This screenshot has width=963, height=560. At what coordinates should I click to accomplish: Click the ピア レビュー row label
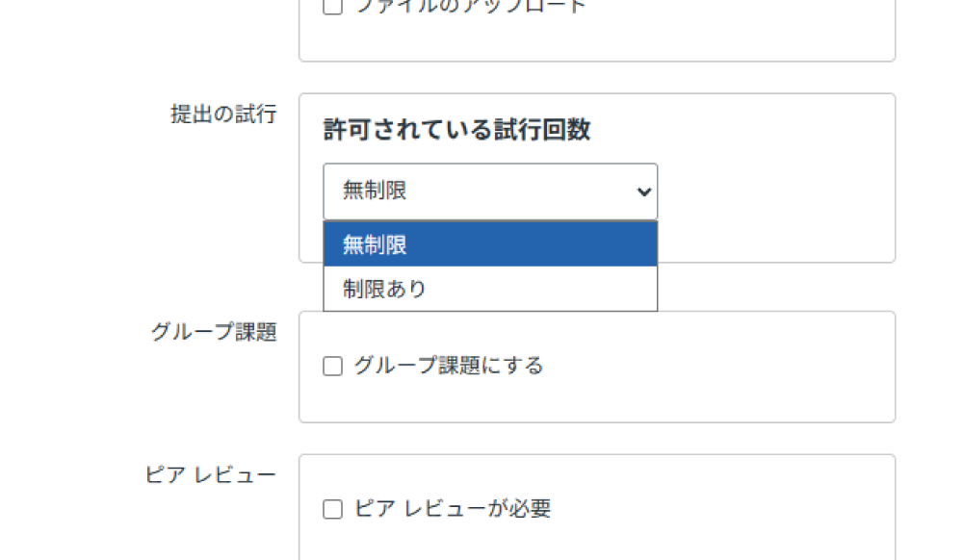(210, 475)
